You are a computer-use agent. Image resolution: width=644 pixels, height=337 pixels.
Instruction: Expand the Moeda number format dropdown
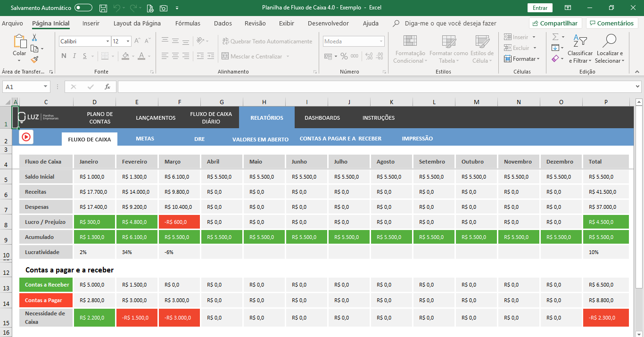pos(381,41)
